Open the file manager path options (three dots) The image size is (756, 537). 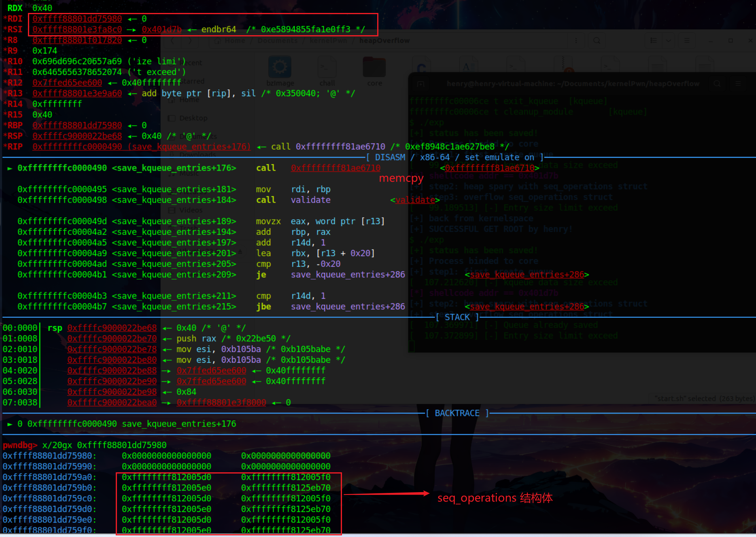[576, 40]
